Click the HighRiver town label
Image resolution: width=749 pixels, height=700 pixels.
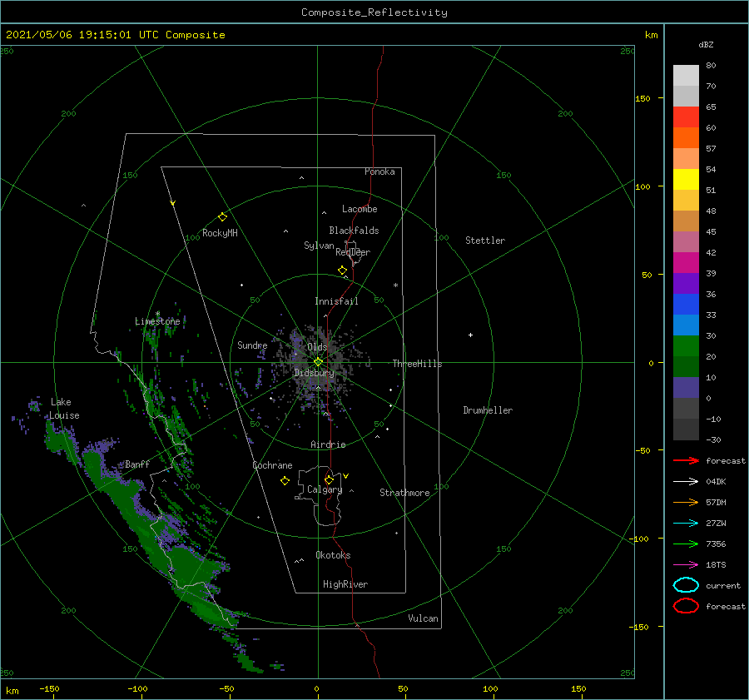345,584
